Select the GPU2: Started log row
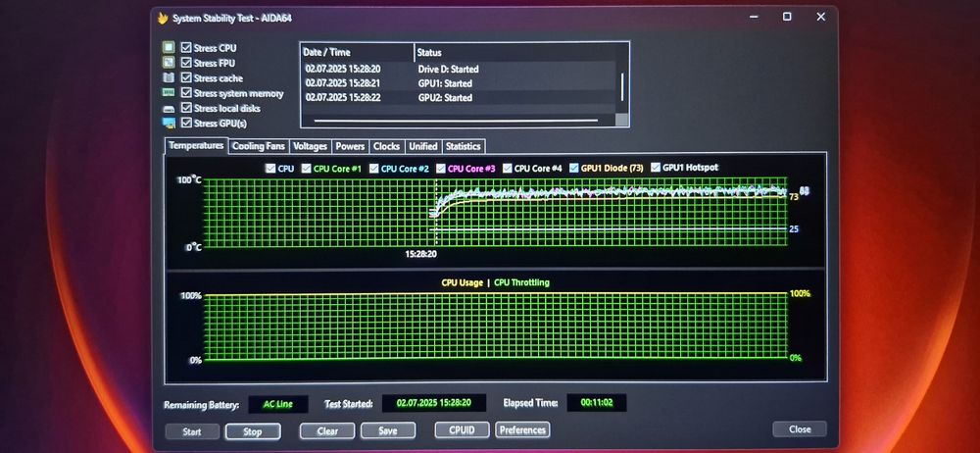The width and height of the screenshot is (980, 453). [x=458, y=98]
